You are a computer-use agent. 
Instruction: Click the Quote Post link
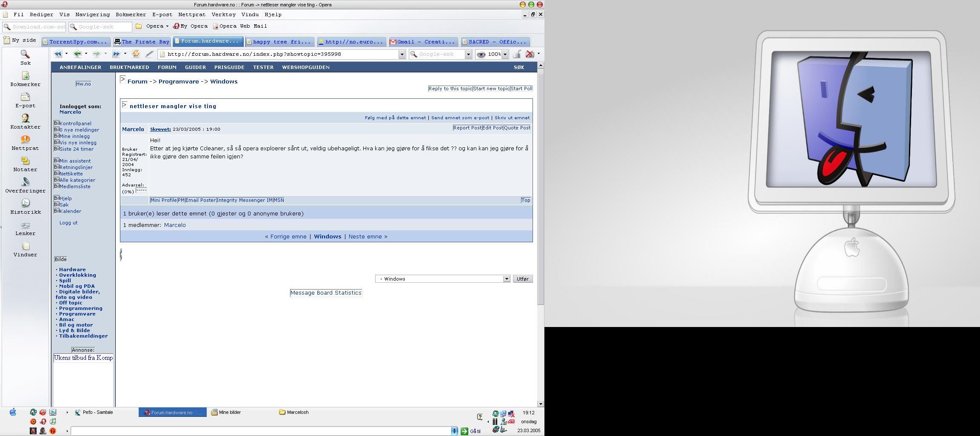point(517,128)
